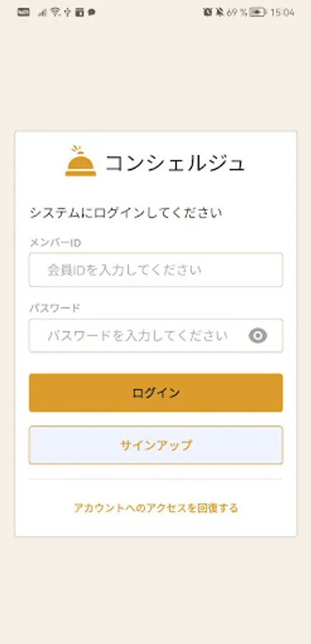Toggle password visibility eye icon
Image resolution: width=311 pixels, height=644 pixels.
tap(258, 336)
